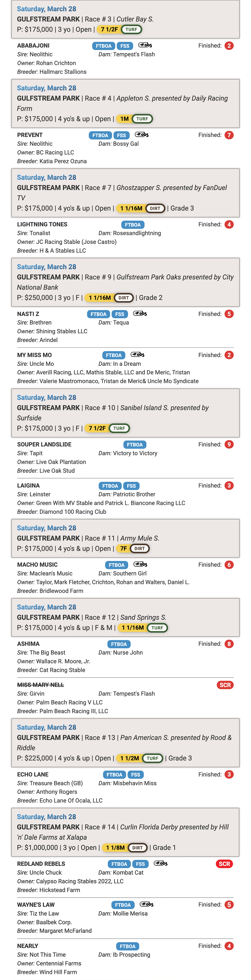The width and height of the screenshot is (251, 980).
Task: Click the FSS badge beside LAIGINA
Action: click(131, 486)
